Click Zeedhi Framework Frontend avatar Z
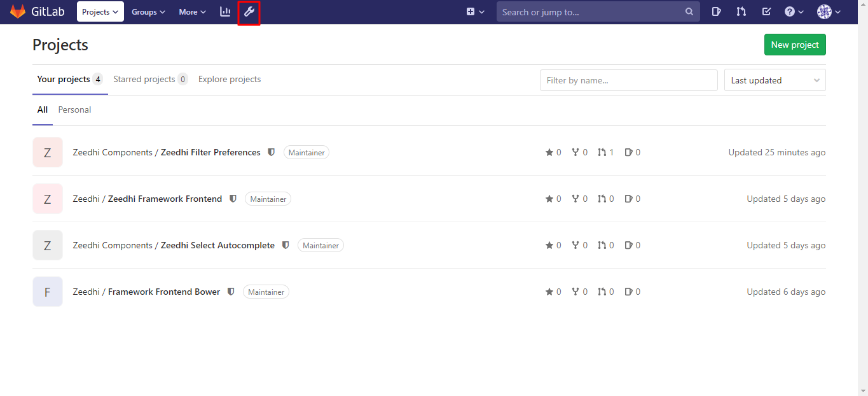 point(48,199)
